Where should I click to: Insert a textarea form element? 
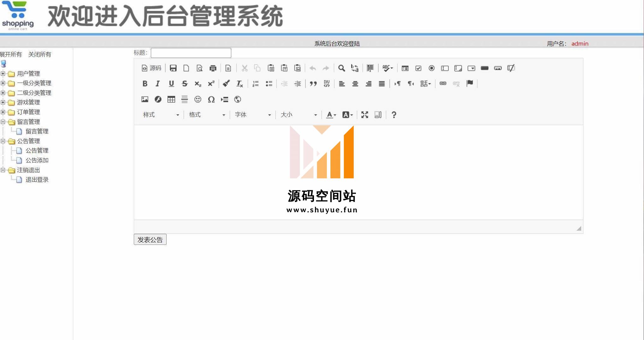click(x=458, y=68)
